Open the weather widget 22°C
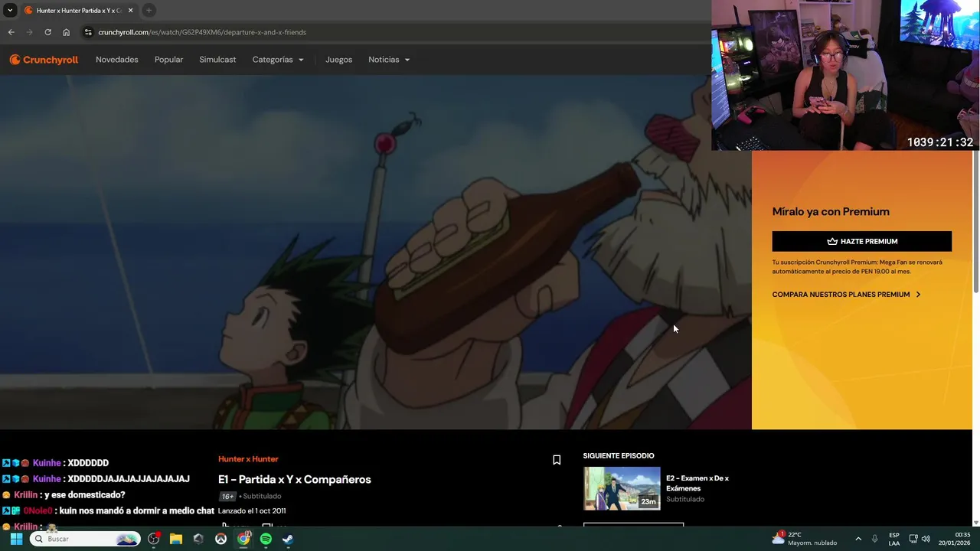Image resolution: width=980 pixels, height=551 pixels. pos(805,539)
